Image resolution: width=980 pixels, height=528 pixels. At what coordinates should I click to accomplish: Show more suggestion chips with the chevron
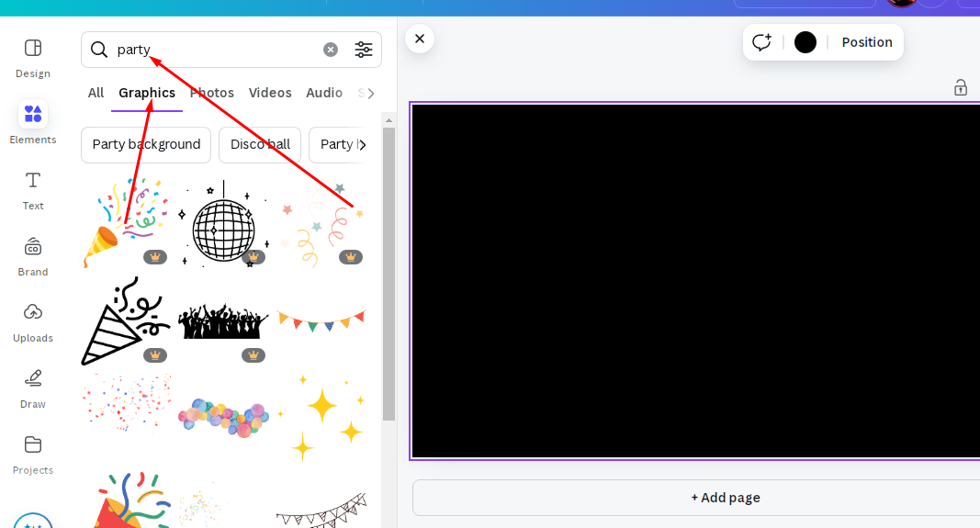click(x=363, y=145)
